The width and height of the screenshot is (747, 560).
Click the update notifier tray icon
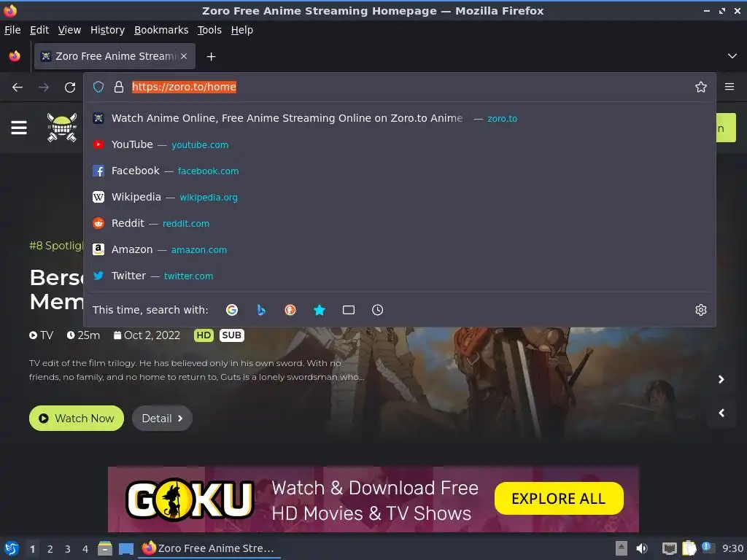point(708,548)
